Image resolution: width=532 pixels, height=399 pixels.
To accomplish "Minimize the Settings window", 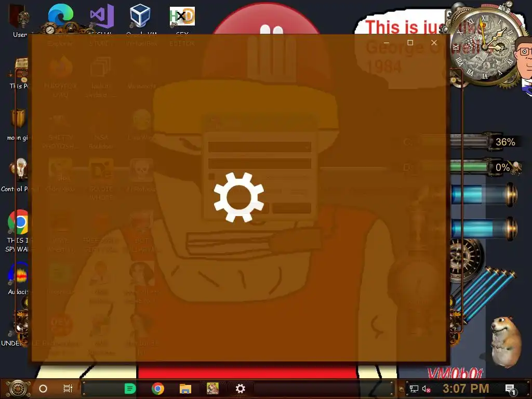I will [x=387, y=43].
